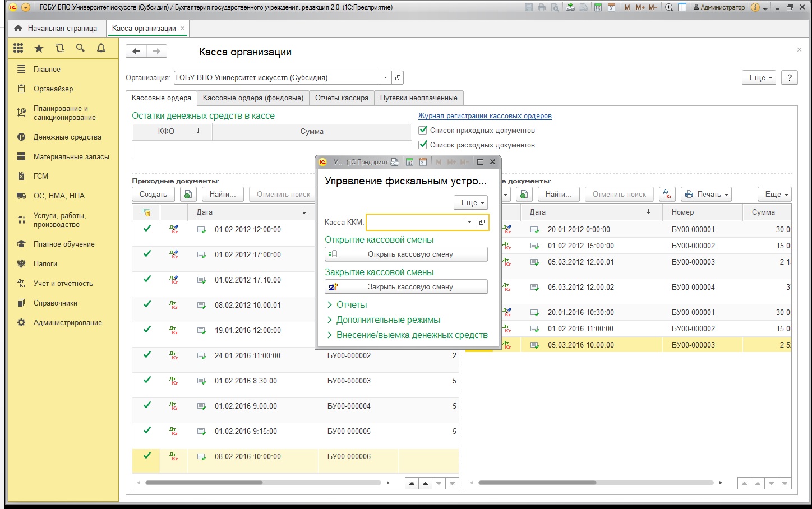Open search magnifier in left panel
The image size is (812, 509).
[x=80, y=48]
